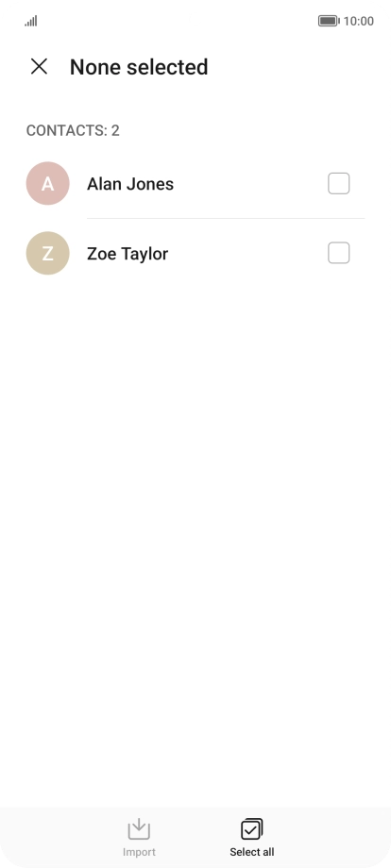Open Zoe Taylor's beige "Z" avatar
The height and width of the screenshot is (868, 391).
tap(47, 253)
